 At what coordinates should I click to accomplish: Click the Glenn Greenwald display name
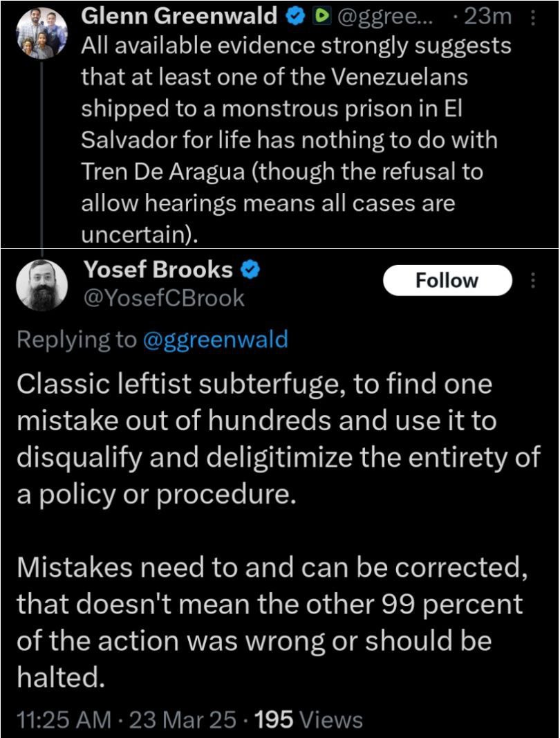point(179,17)
